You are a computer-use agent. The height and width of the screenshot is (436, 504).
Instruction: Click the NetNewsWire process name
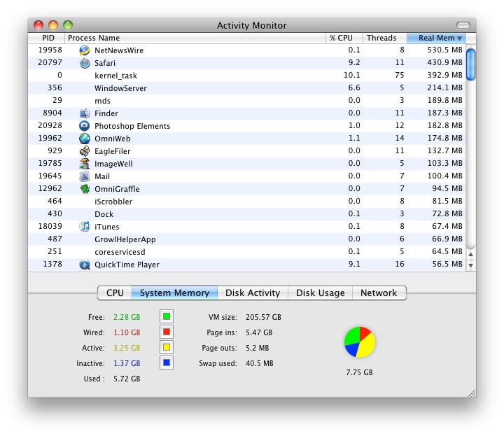tap(119, 50)
